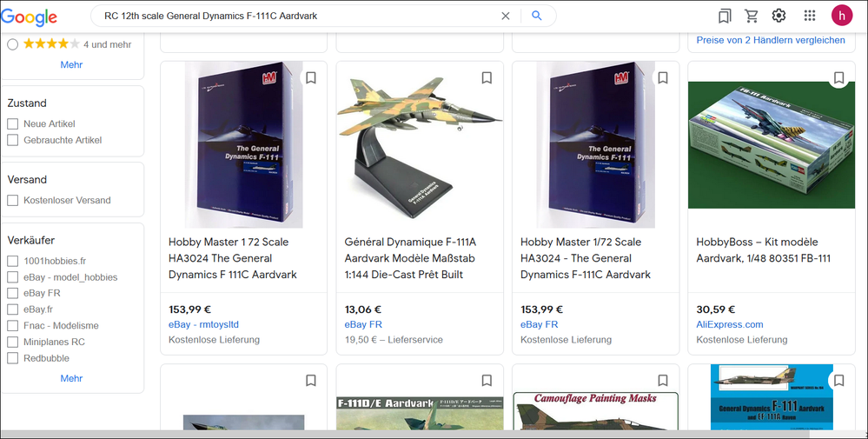The image size is (868, 439).
Task: Open the AliExpress.com seller link
Action: coord(730,324)
